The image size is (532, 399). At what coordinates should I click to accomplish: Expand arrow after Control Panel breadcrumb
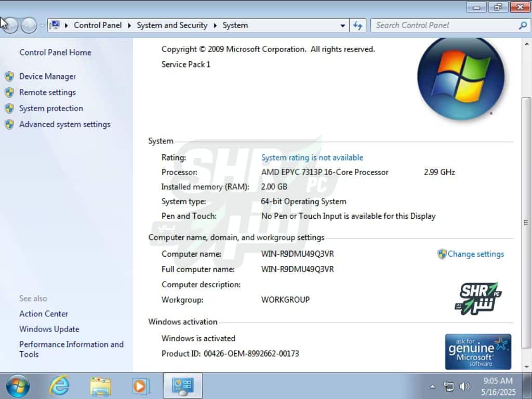pyautogui.click(x=129, y=25)
